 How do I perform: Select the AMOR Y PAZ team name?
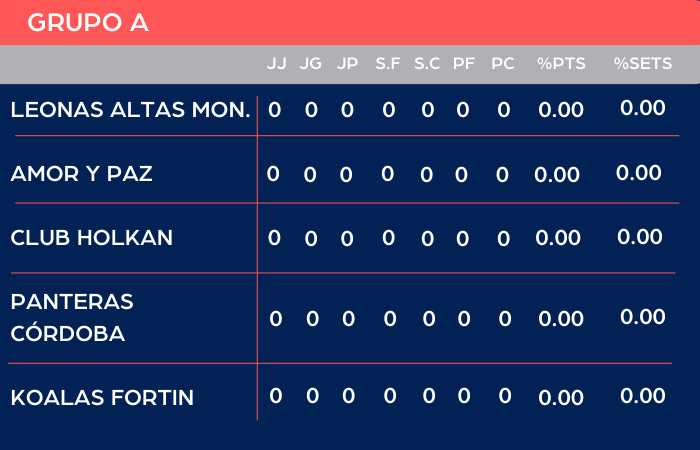81,174
